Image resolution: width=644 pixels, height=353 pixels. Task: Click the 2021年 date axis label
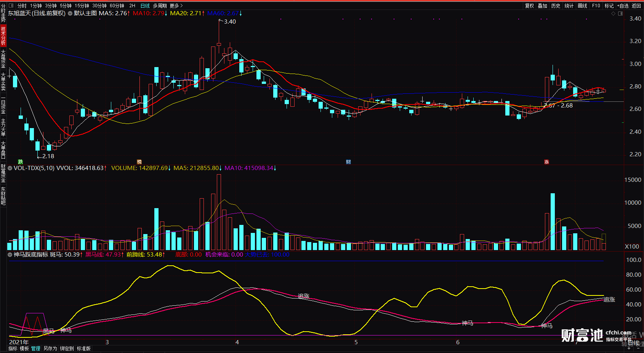click(x=19, y=342)
